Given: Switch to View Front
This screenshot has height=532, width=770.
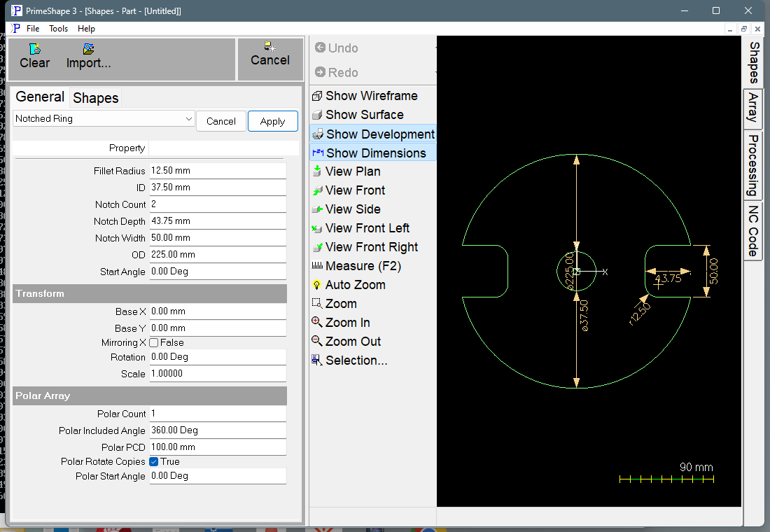Looking at the screenshot, I should click(x=349, y=190).
